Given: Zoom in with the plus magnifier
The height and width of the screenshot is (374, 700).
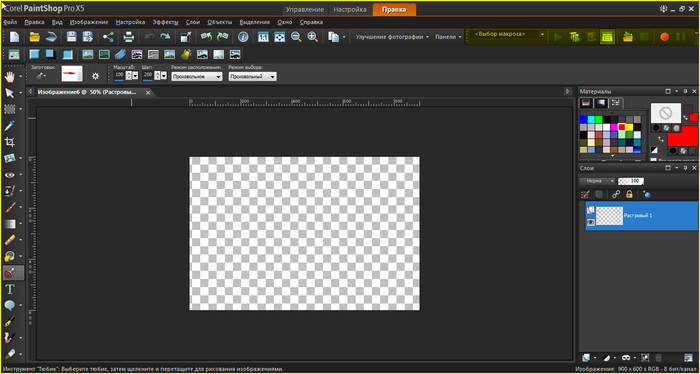Looking at the screenshot, I should [312, 37].
